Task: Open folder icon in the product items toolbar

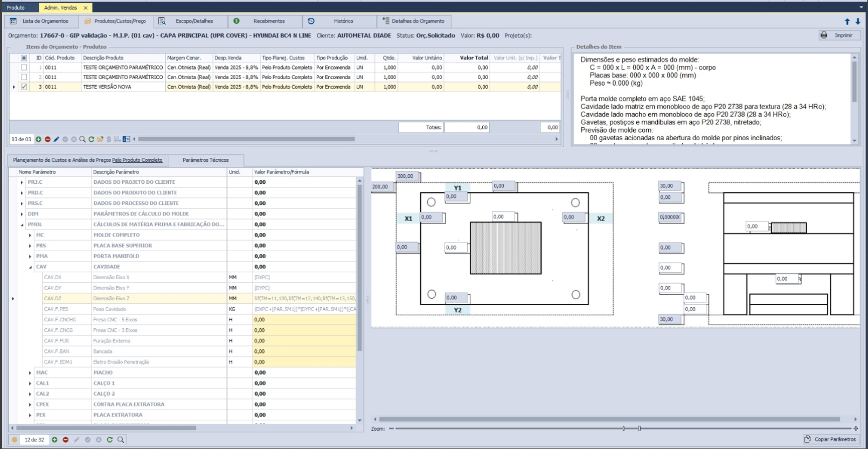Action: pyautogui.click(x=100, y=139)
